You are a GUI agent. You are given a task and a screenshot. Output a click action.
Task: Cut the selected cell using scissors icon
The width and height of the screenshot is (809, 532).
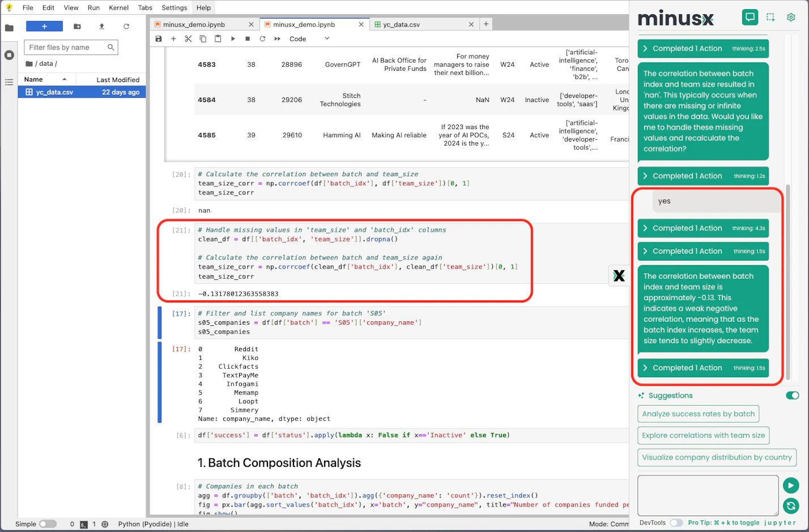point(188,39)
